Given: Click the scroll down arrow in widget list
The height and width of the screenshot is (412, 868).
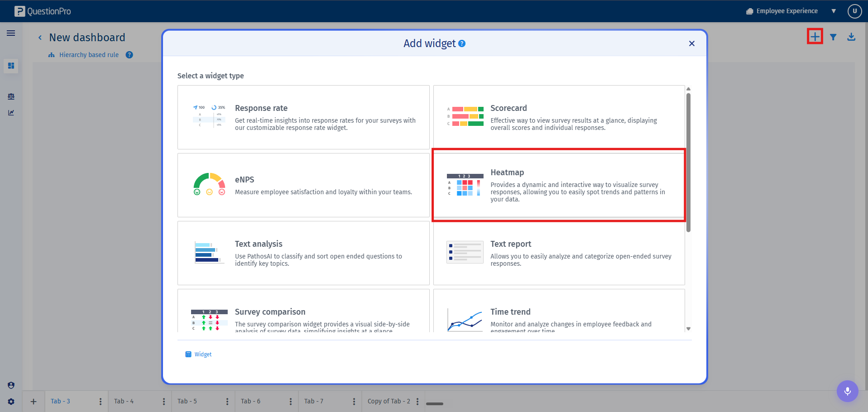Looking at the screenshot, I should [689, 329].
